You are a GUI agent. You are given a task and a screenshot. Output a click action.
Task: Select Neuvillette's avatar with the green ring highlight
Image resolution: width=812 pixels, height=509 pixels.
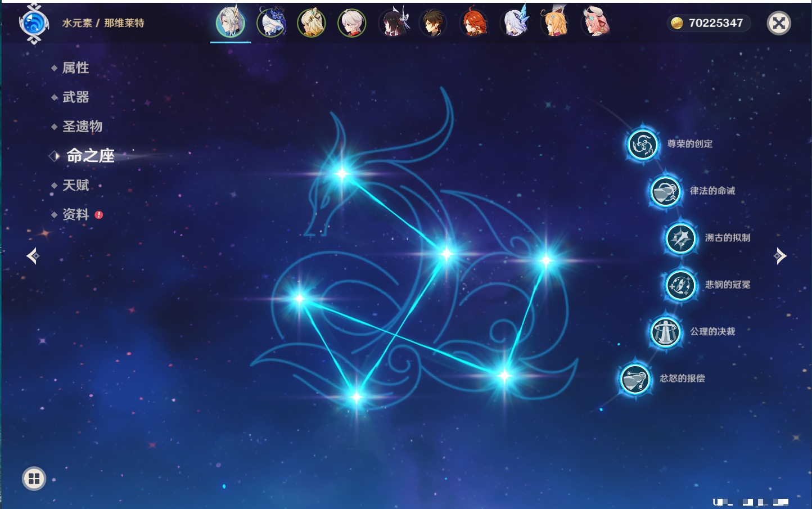(231, 22)
